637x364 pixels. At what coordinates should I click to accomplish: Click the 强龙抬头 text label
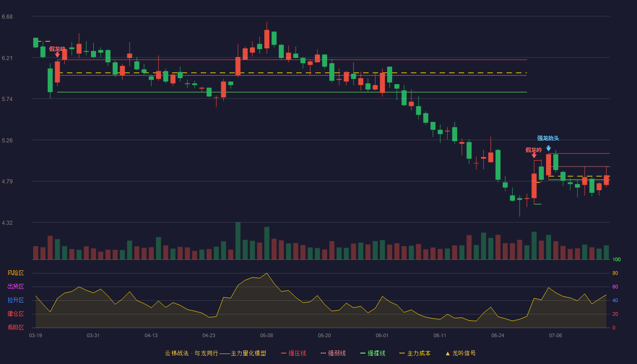[548, 138]
